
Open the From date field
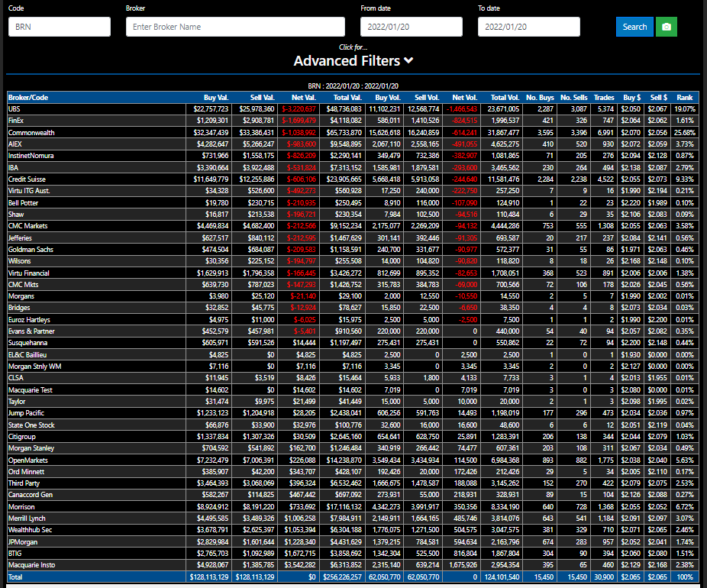411,27
